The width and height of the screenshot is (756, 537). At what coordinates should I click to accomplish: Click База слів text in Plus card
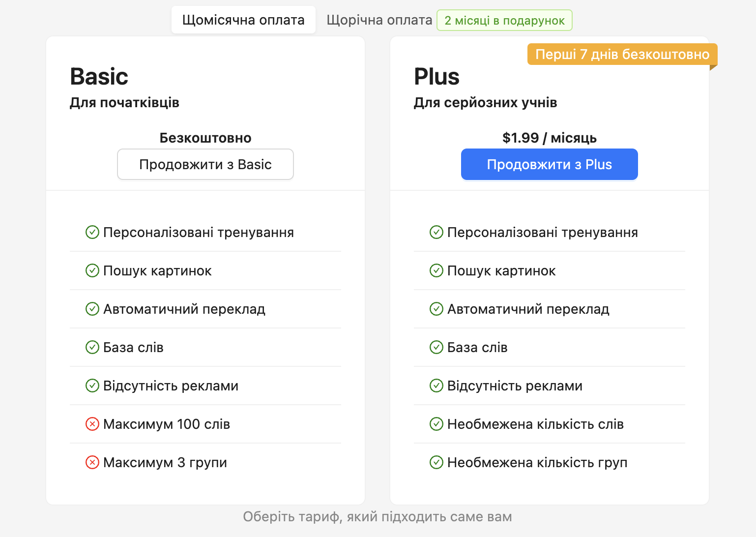point(477,347)
